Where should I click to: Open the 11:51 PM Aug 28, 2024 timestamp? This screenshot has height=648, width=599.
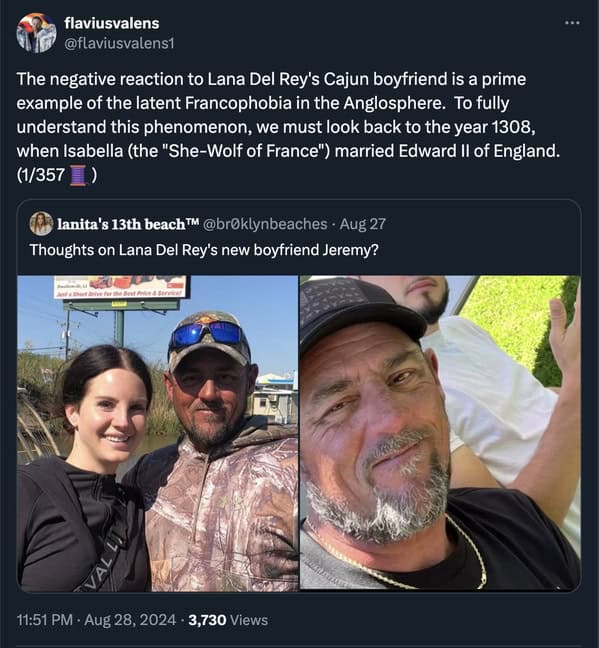coord(96,620)
